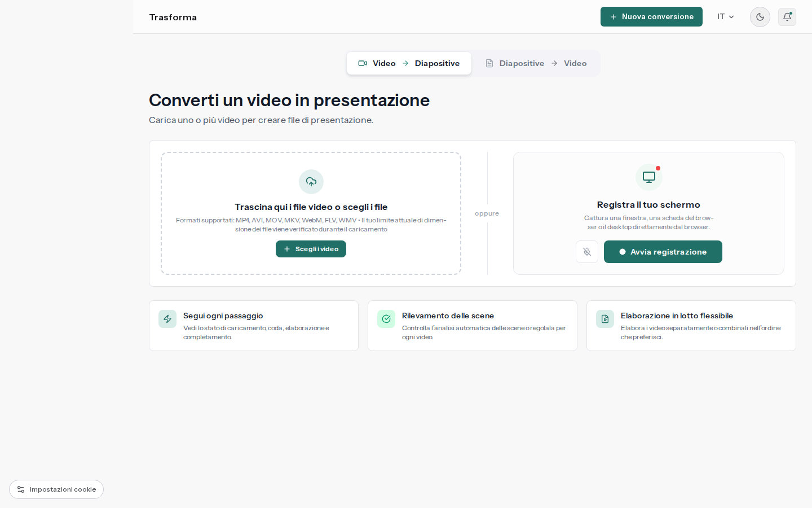
Task: Click the 'Segui ogni passaggio' card title
Action: 223,316
